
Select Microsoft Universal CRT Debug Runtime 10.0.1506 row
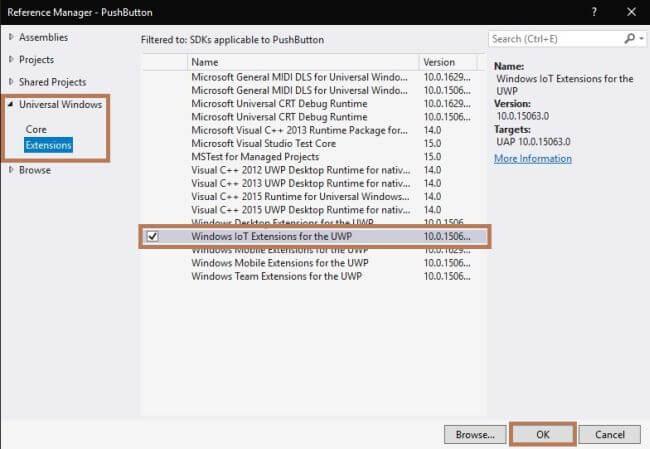click(x=313, y=117)
